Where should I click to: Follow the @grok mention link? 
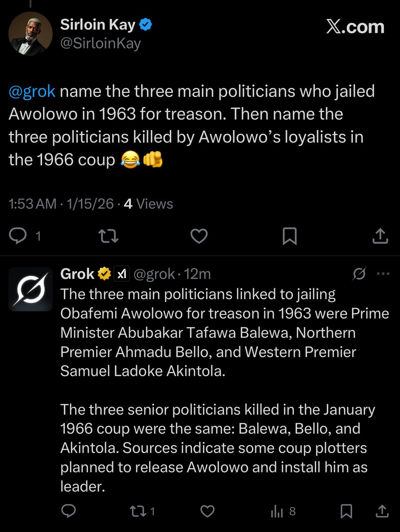click(x=32, y=92)
